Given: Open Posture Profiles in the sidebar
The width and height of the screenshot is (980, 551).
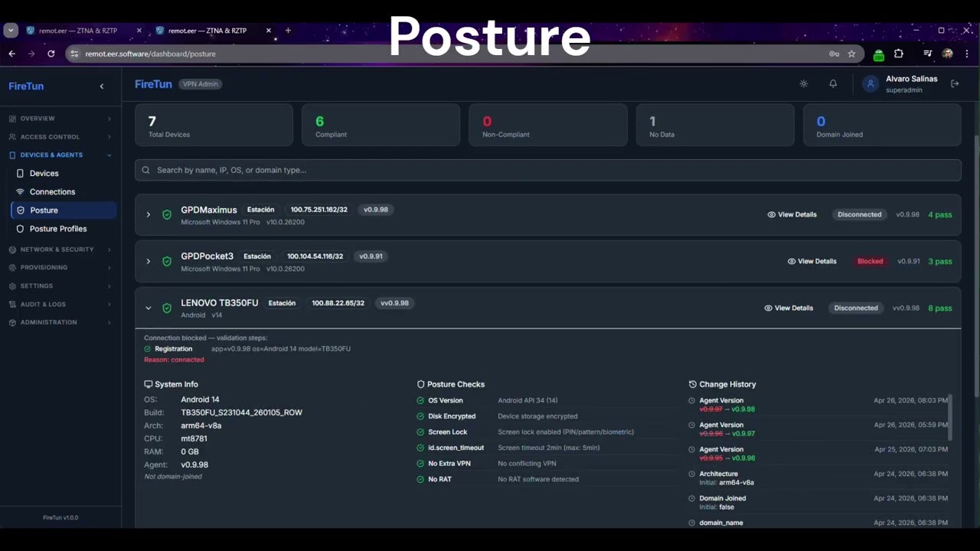Looking at the screenshot, I should [x=58, y=229].
